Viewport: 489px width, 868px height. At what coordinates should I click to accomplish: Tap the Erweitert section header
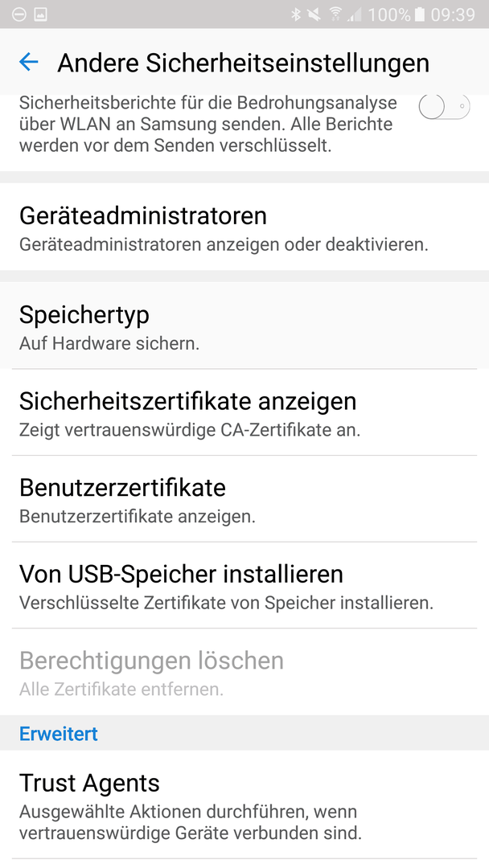pos(59,734)
